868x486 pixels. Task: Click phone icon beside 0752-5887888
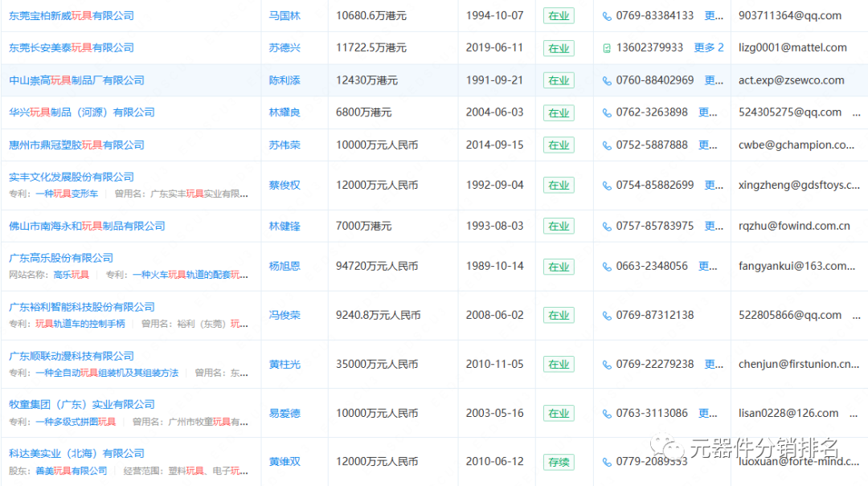click(607, 145)
